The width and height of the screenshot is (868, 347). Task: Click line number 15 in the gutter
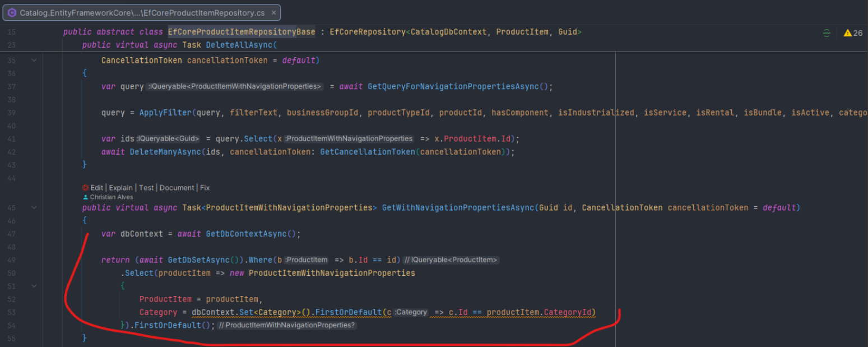pos(12,32)
